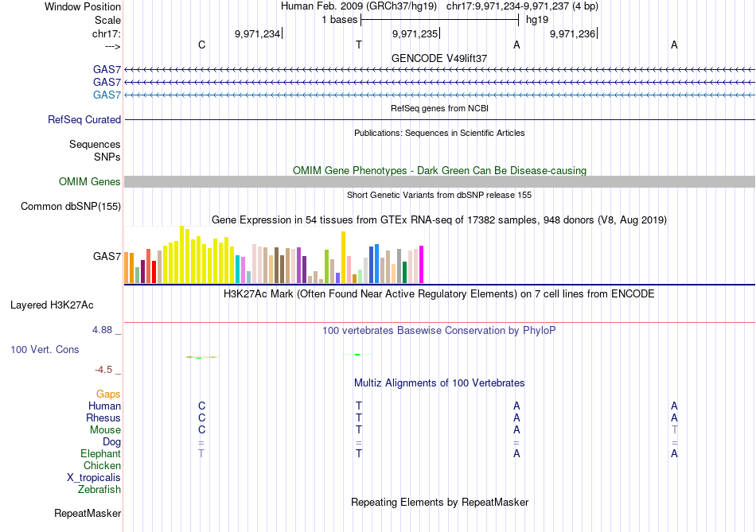Click the gray T in the Elephant row

click(201, 454)
